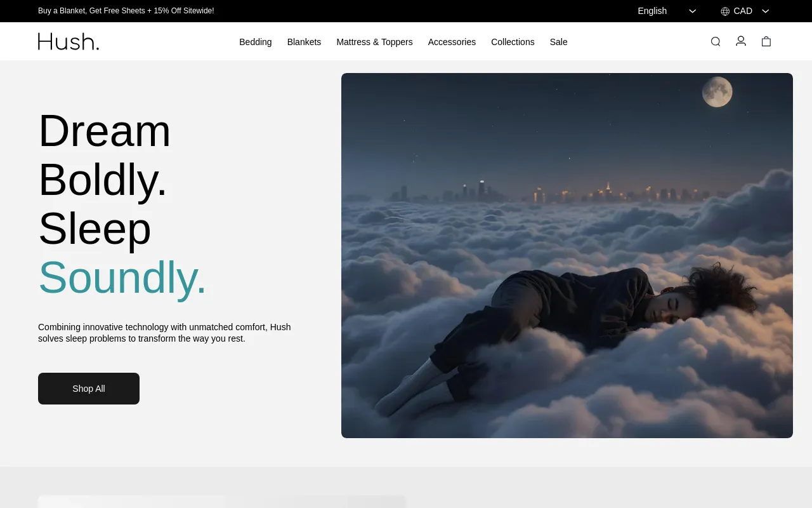Viewport: 812px width, 508px height.
Task: Click the chevron arrow right of CAD
Action: [x=766, y=11]
